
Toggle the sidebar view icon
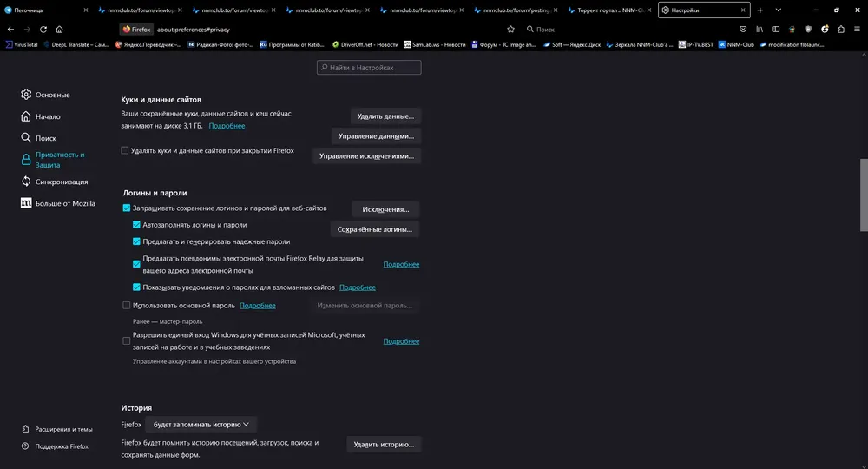click(x=775, y=30)
